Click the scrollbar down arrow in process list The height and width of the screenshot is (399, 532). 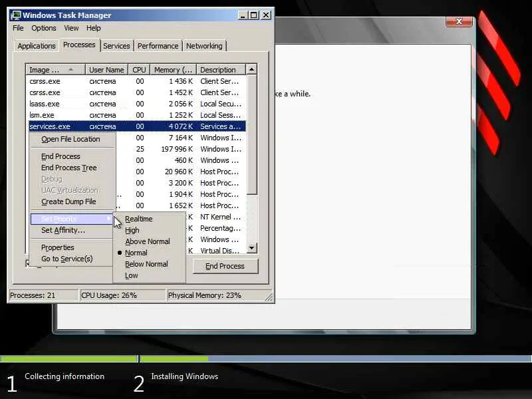251,248
